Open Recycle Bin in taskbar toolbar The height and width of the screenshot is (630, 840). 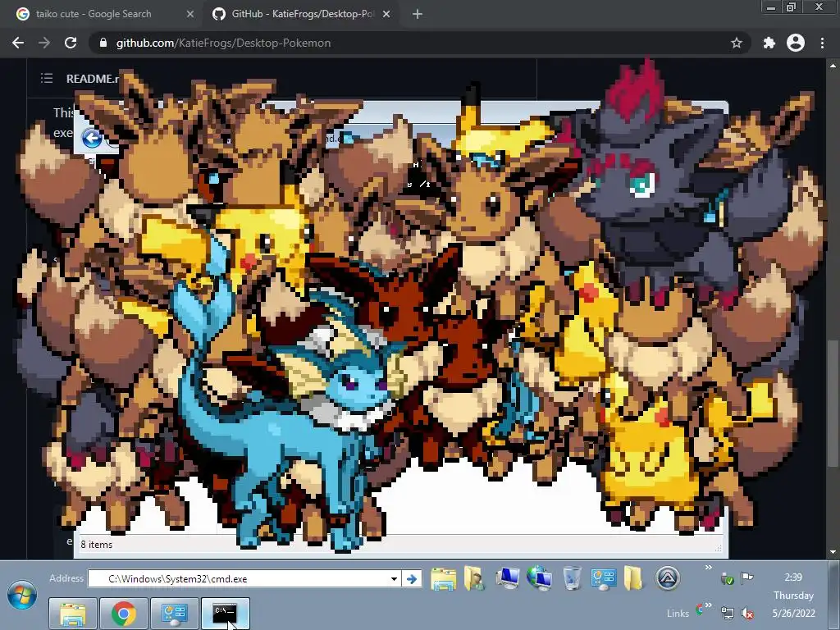coord(572,578)
